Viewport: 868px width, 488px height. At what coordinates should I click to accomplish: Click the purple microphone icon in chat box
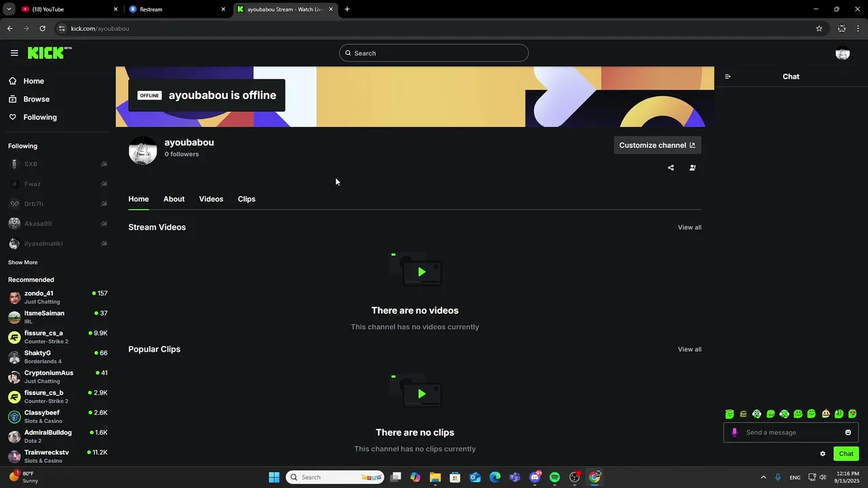(734, 432)
